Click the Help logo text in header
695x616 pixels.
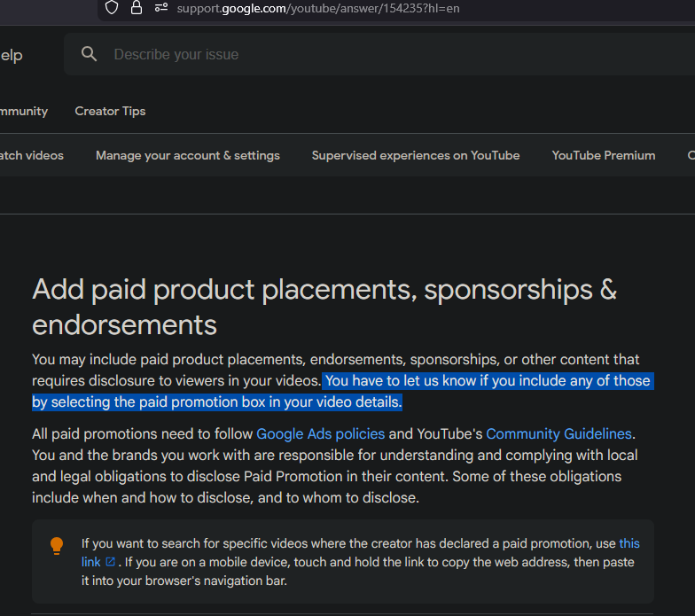[x=11, y=55]
